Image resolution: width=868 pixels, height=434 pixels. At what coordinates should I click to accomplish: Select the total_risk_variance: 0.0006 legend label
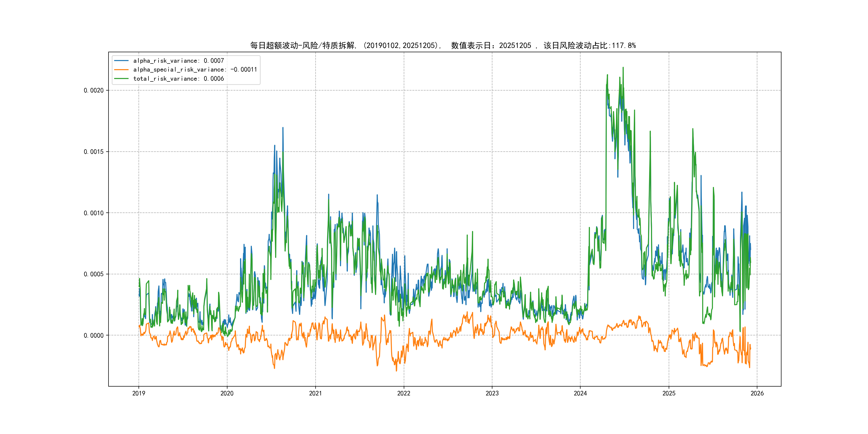coord(178,78)
